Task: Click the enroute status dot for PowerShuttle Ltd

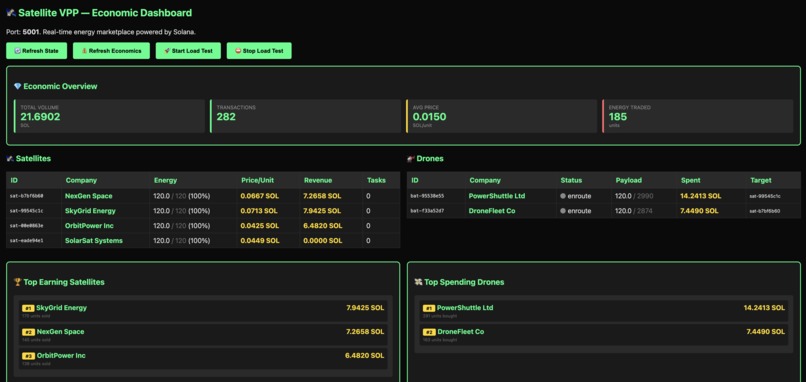Action: pos(563,196)
